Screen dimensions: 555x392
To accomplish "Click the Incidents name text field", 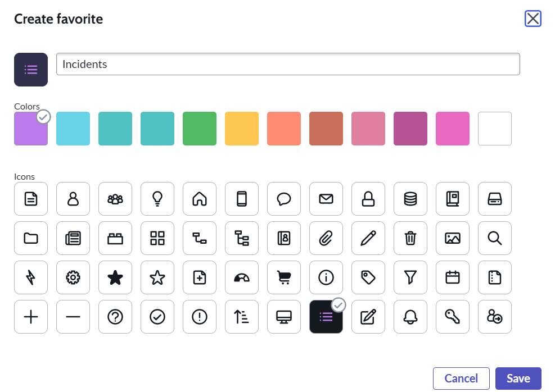I will (288, 64).
